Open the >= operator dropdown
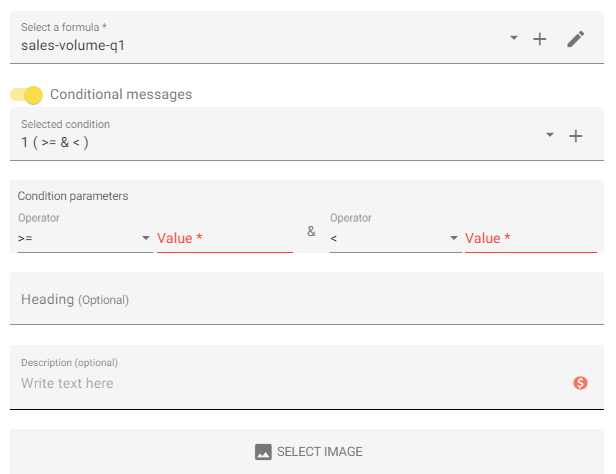The width and height of the screenshot is (616, 474). click(x=85, y=238)
